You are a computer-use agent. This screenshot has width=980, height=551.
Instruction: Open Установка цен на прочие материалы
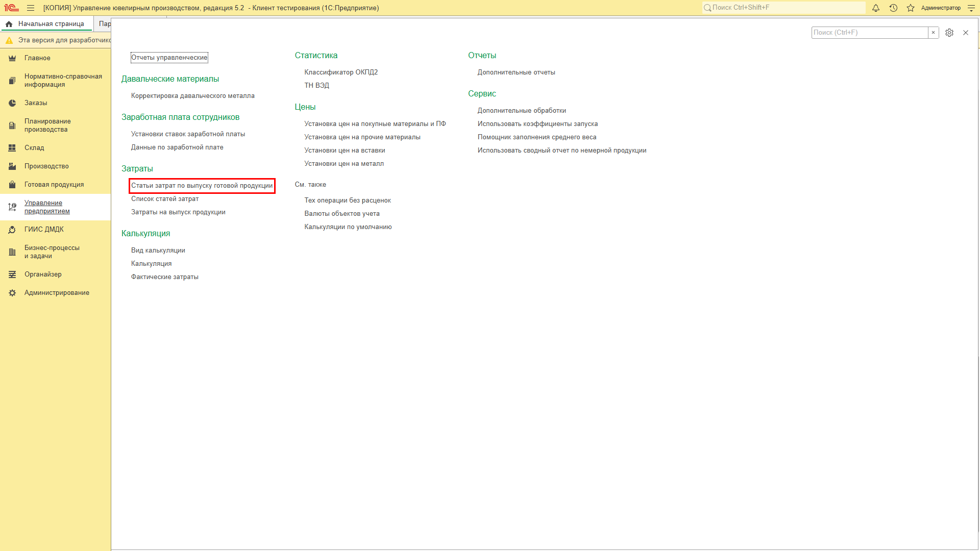point(362,137)
